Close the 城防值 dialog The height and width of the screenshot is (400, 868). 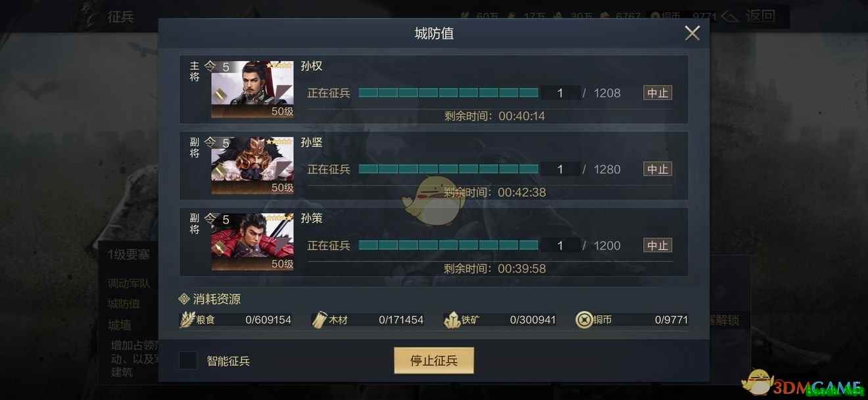coord(692,33)
